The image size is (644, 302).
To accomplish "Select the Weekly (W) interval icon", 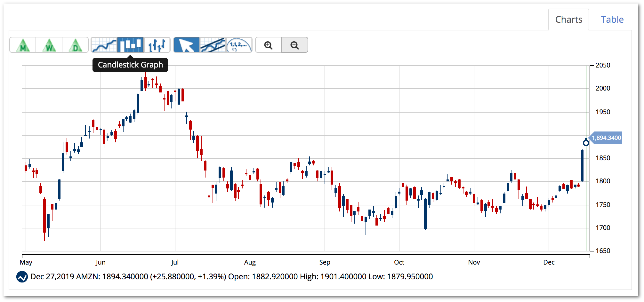I will (49, 45).
